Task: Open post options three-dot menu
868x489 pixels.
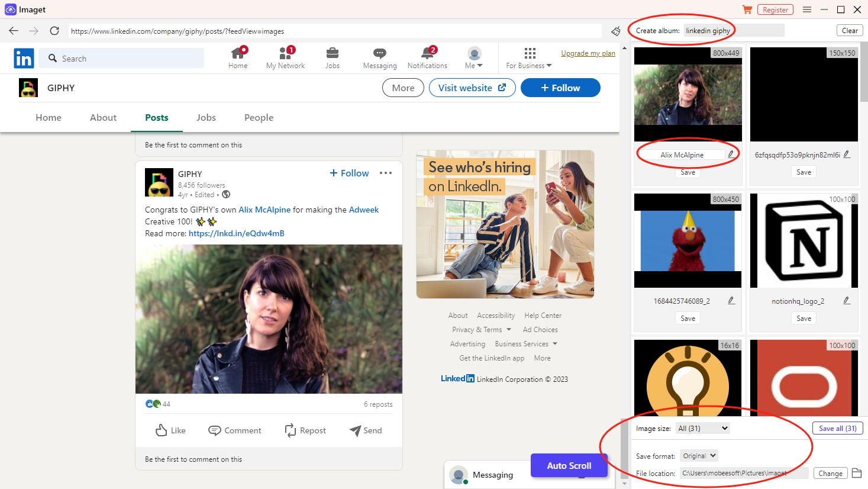Action: [x=386, y=173]
